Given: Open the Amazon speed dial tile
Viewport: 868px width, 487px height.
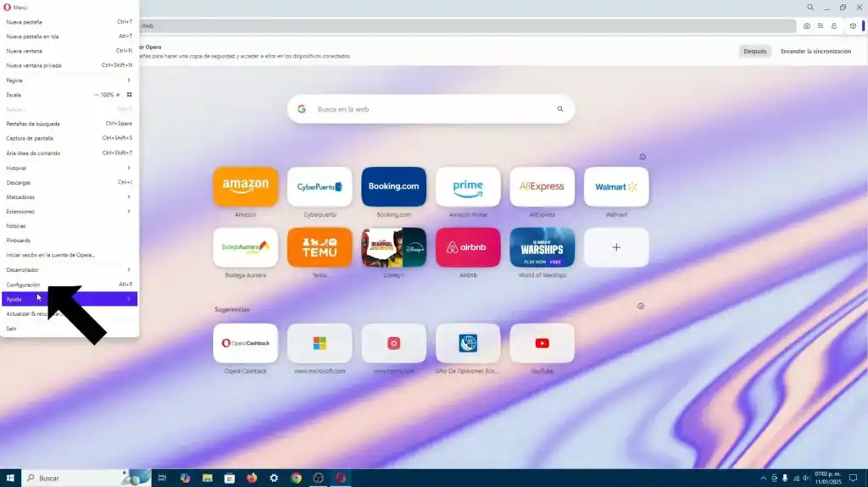Looking at the screenshot, I should (x=245, y=186).
